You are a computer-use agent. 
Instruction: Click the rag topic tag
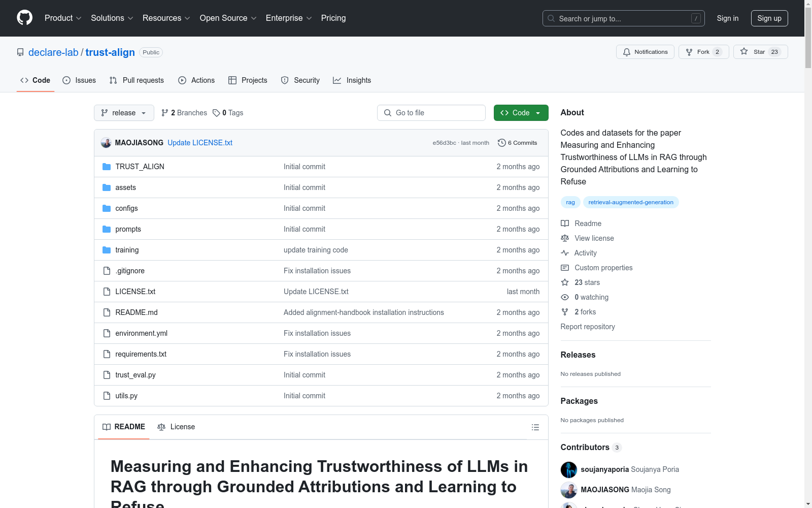[x=570, y=202]
